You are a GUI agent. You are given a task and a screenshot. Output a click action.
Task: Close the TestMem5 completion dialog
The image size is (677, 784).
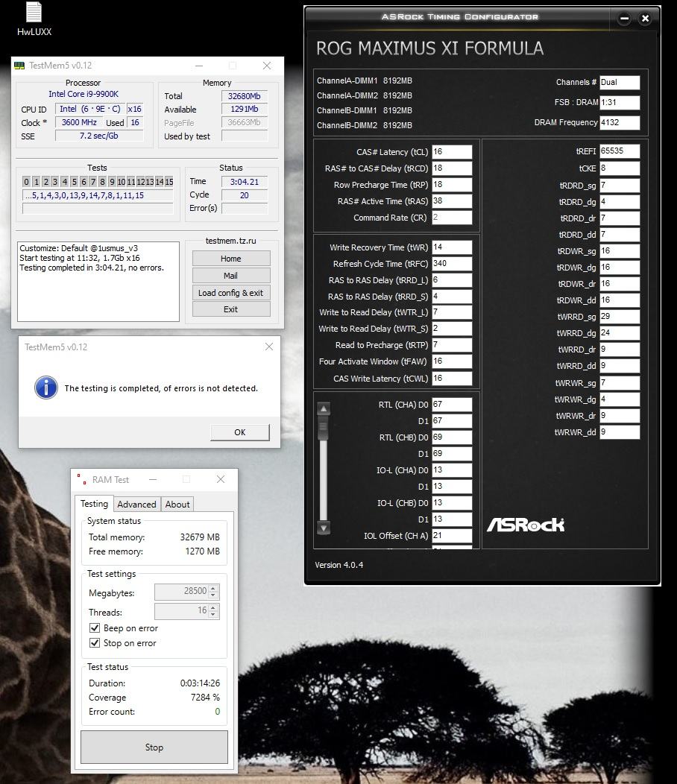[x=268, y=347]
